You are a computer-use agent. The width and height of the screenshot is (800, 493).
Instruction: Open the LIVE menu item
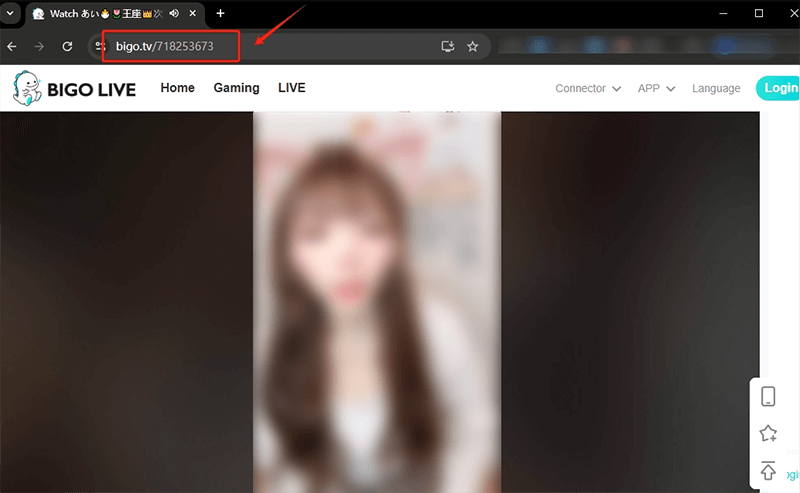(x=292, y=88)
